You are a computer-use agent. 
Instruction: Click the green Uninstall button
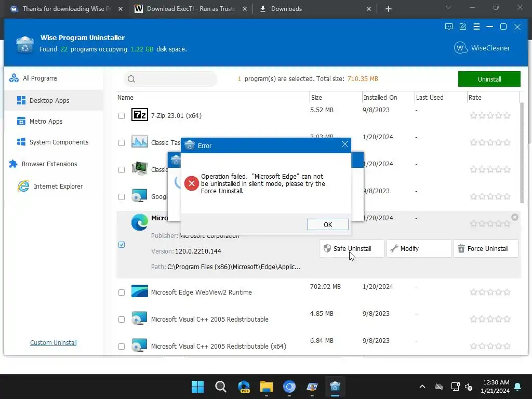pyautogui.click(x=489, y=79)
